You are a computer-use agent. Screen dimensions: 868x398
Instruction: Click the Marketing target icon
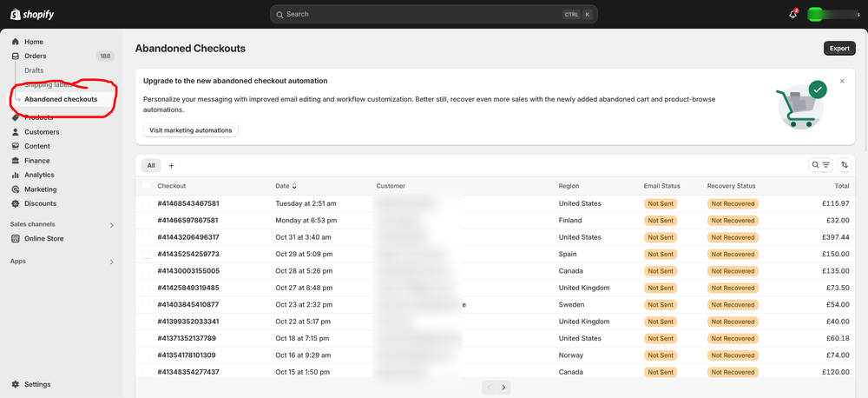(x=16, y=189)
